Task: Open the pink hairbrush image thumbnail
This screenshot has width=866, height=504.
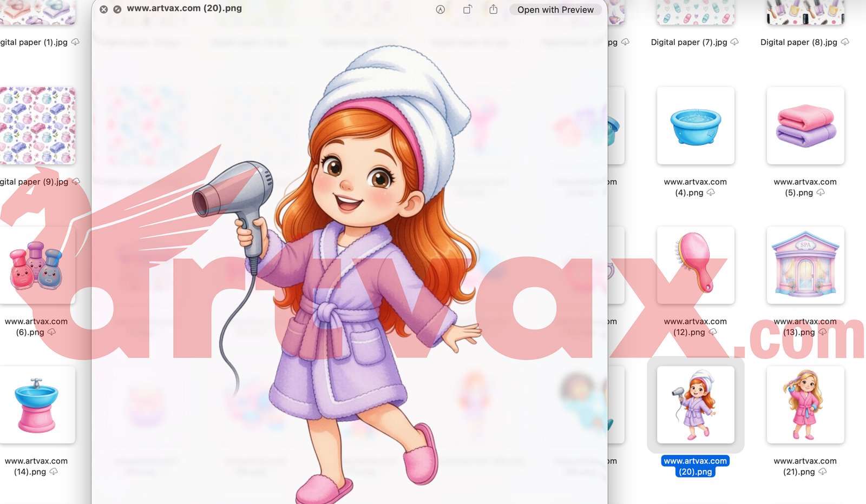Action: [696, 265]
